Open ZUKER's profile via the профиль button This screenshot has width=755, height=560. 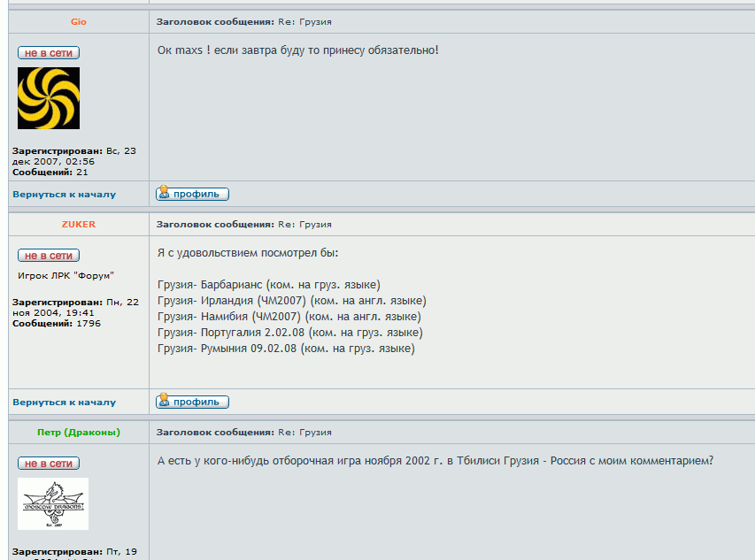(192, 402)
